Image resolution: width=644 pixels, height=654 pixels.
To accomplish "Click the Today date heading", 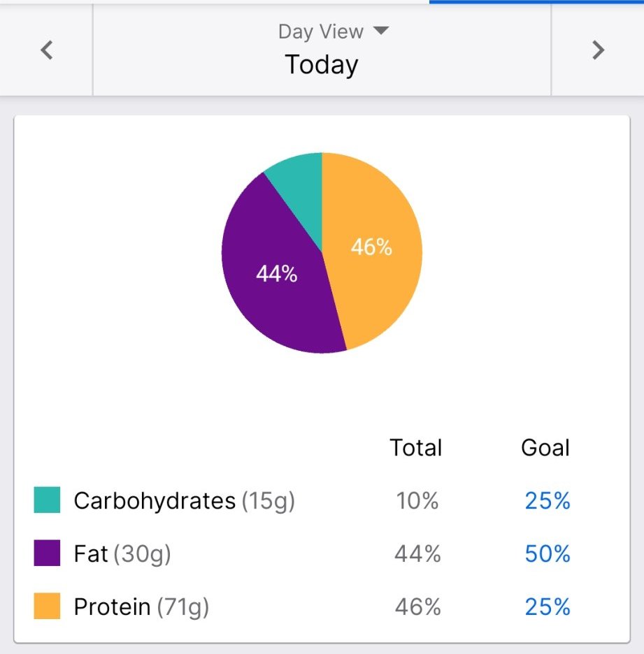I will tap(322, 65).
